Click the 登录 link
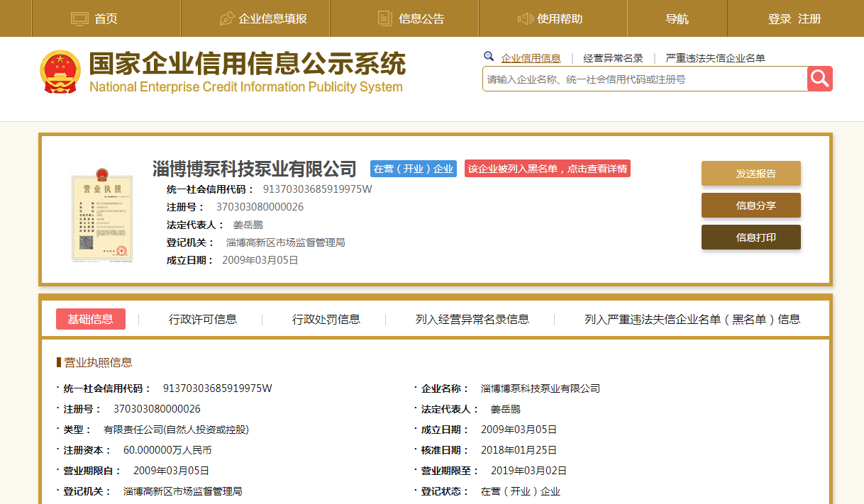 click(780, 18)
